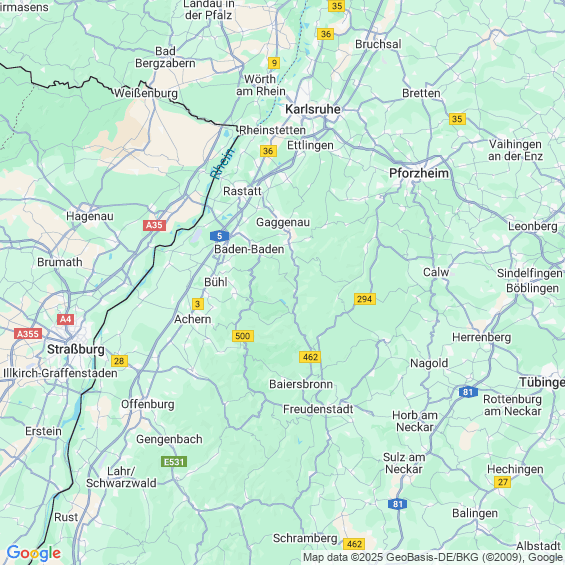Select the Straßburg city label
This screenshot has width=565, height=565.
tap(76, 350)
